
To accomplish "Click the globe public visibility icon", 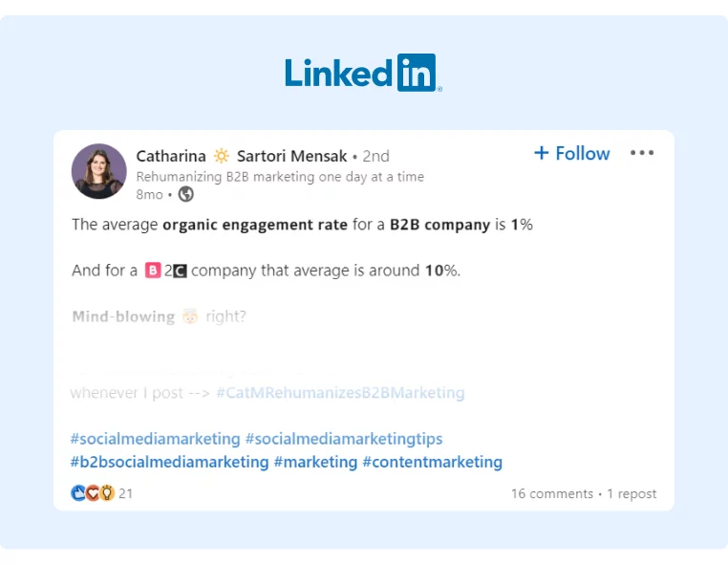I will pyautogui.click(x=186, y=194).
